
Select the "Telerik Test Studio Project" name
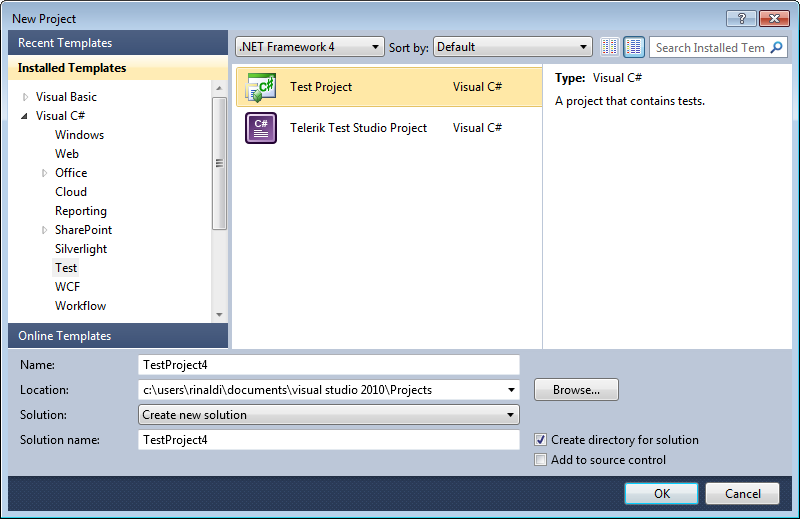pos(358,128)
